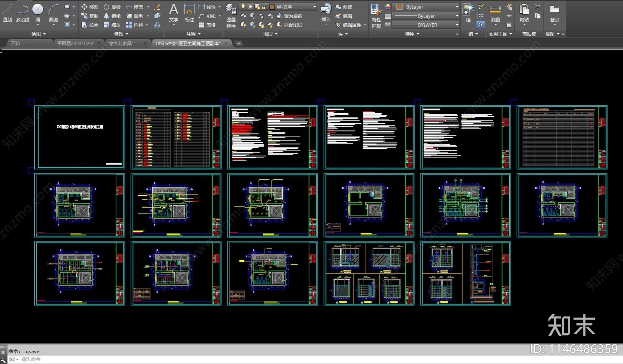Select the Dimension (标注) tool
Image resolution: width=623 pixels, height=364 pixels.
(x=189, y=13)
